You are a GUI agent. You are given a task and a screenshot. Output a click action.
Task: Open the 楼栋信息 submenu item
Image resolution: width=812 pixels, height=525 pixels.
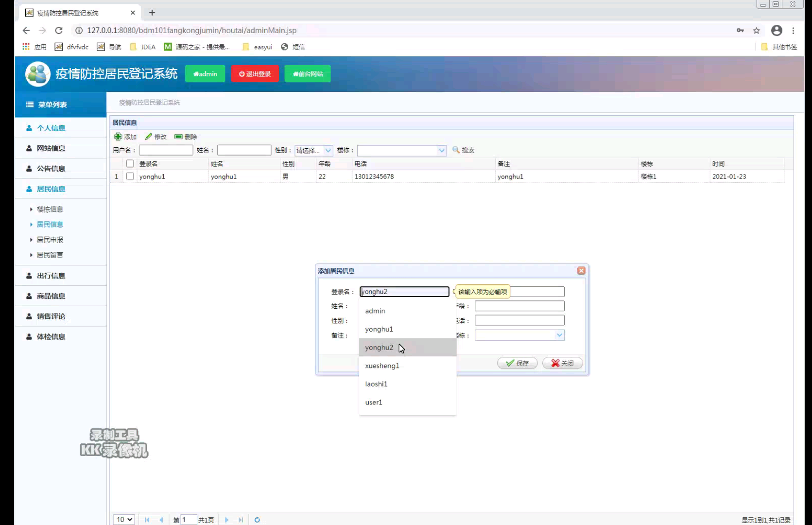pos(50,210)
